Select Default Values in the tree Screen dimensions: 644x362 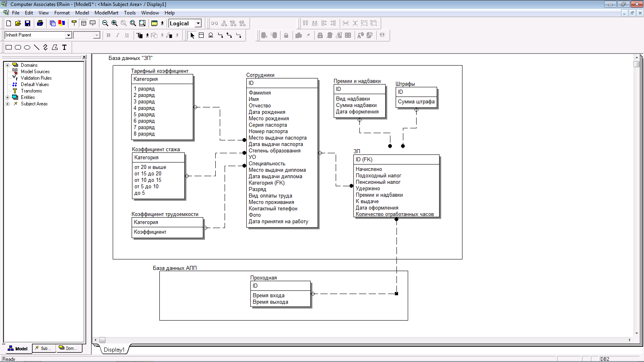tap(35, 84)
